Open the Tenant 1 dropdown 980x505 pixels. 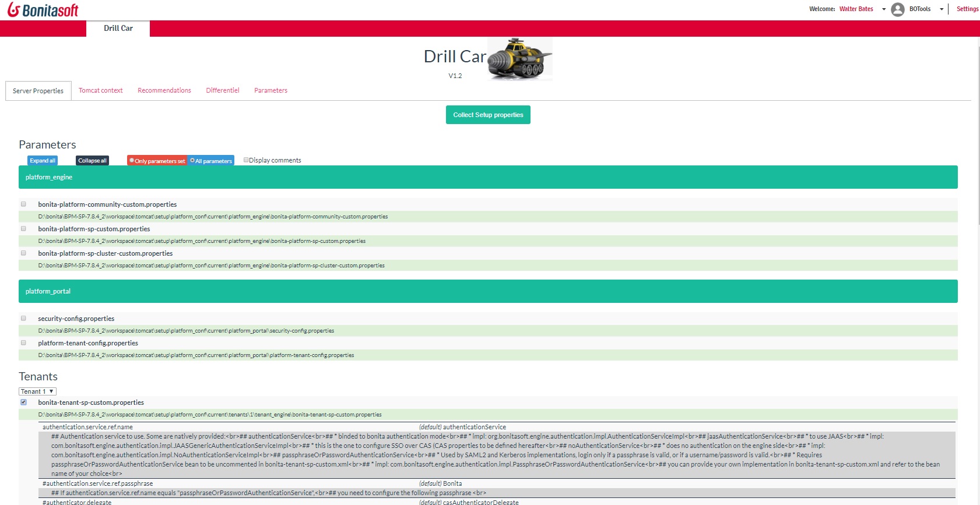click(37, 391)
